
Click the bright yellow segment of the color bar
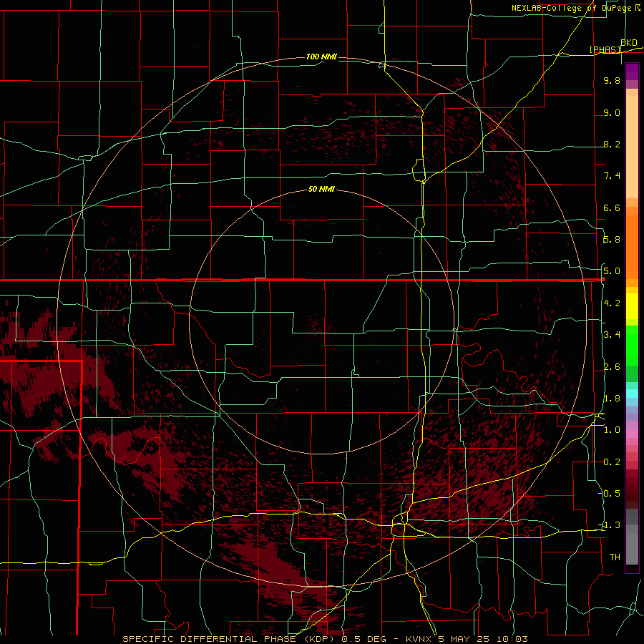point(632,306)
